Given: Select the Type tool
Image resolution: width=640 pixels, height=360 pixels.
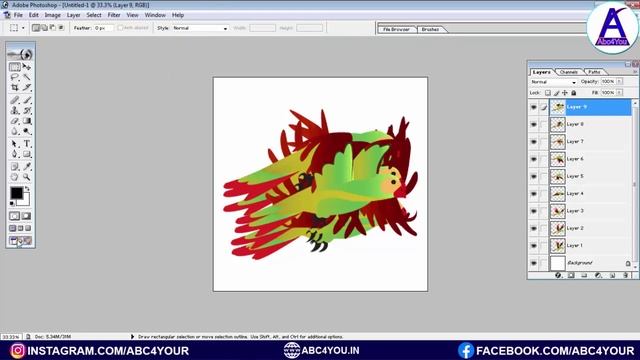Looking at the screenshot, I should [27, 144].
